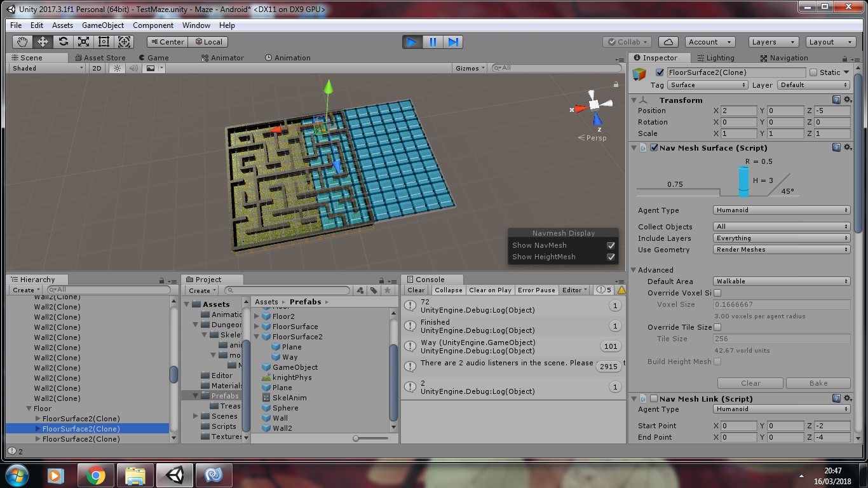Toggle scene audio speaker icon
Viewport: 868px width, 488px height.
click(x=133, y=68)
